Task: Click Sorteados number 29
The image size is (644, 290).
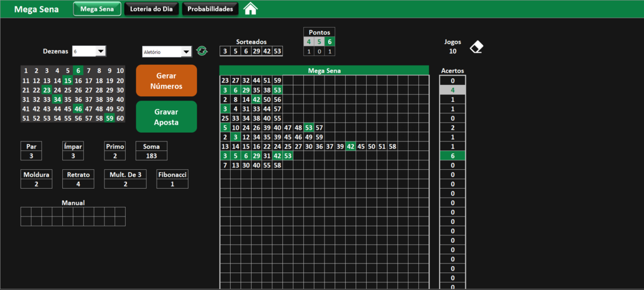Action: (x=257, y=52)
